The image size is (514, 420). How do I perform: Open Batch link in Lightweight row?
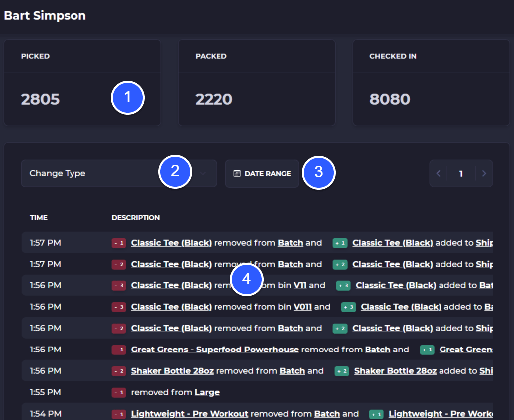(327, 414)
